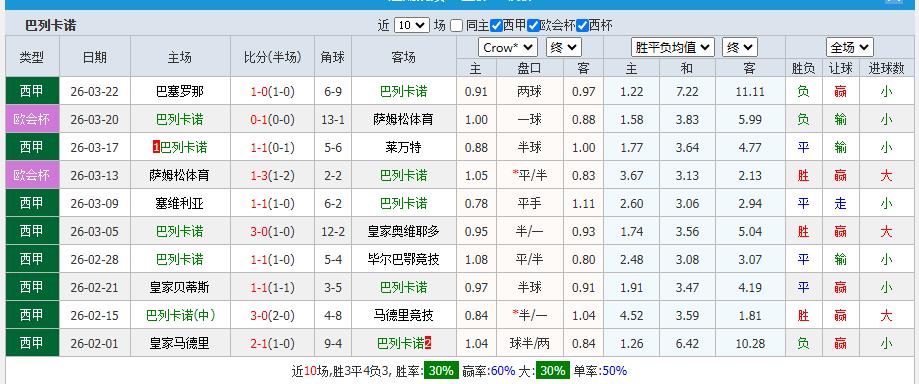919x384 pixels.
Task: Open the 1-3(1-2) score on 26-03-13
Action: pyautogui.click(x=272, y=175)
